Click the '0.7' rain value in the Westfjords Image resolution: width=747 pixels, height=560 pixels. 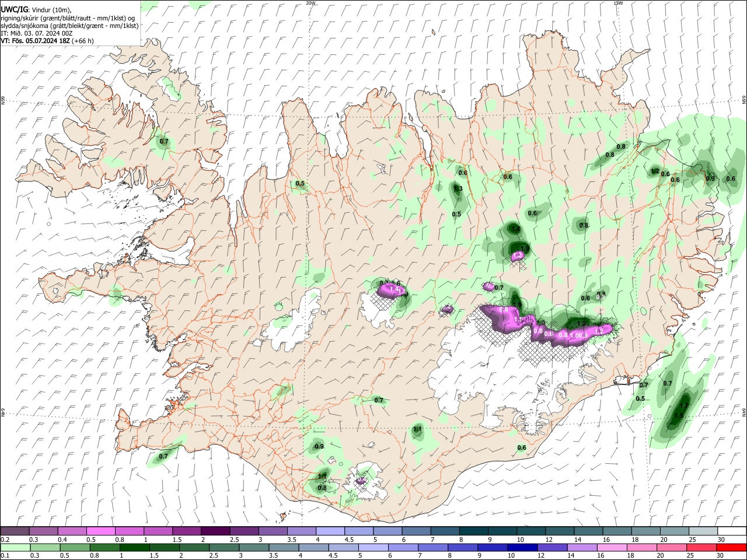164,142
